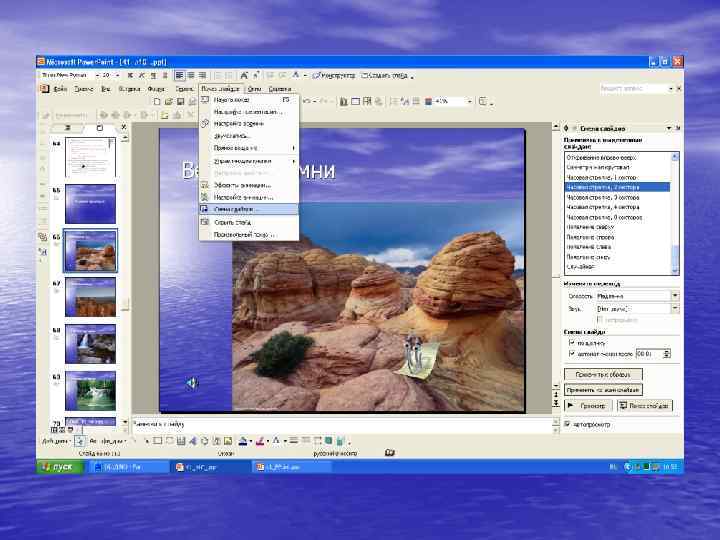
Task: Click the time stepper next to 'автоматически после'
Action: [667, 354]
